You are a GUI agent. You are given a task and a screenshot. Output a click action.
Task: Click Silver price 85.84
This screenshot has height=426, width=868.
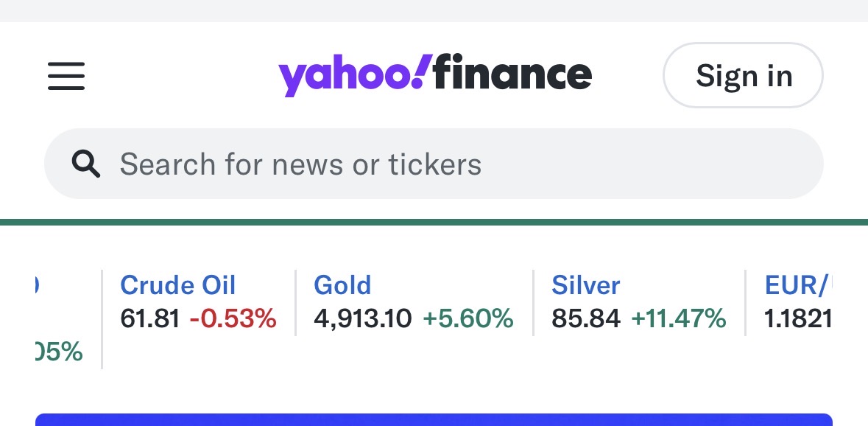pyautogui.click(x=586, y=318)
